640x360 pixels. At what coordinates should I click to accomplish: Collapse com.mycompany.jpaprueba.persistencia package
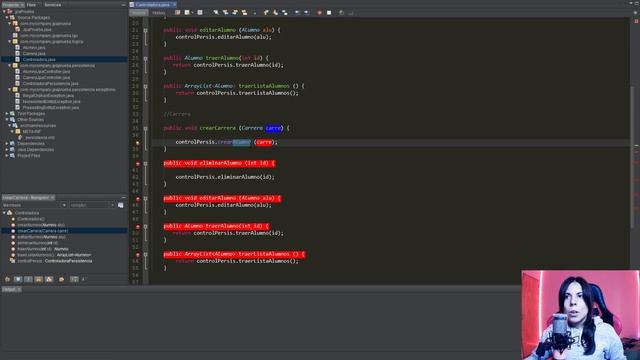click(10, 65)
